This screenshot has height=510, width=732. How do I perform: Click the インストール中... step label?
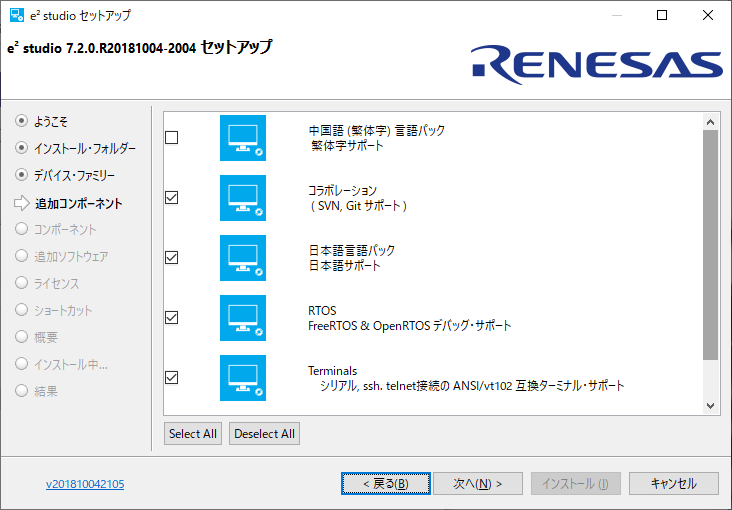point(71,364)
